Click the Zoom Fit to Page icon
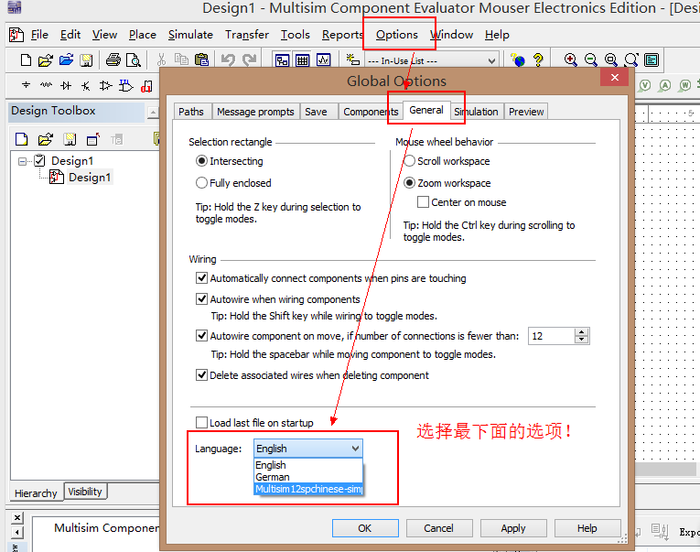The image size is (700, 552). pyautogui.click(x=631, y=59)
